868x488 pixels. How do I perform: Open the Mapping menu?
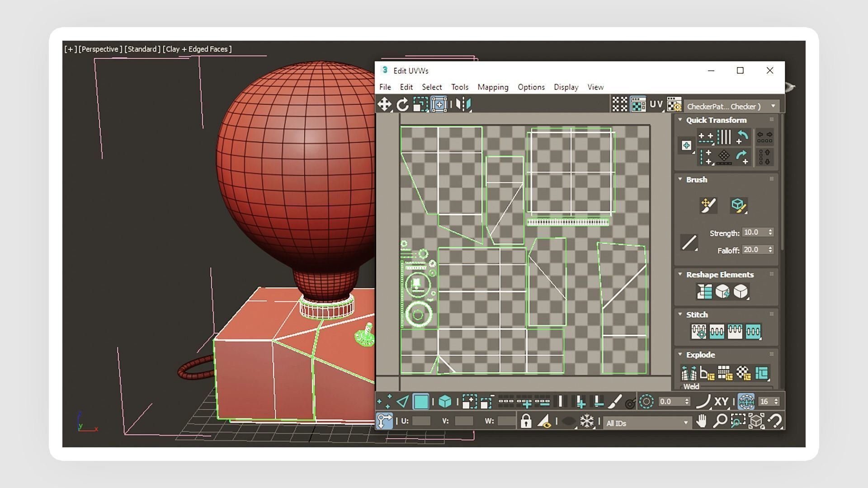click(x=493, y=87)
